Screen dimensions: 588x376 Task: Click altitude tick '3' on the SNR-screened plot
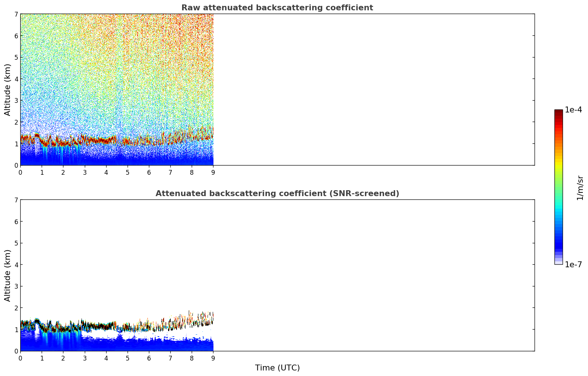[16, 286]
